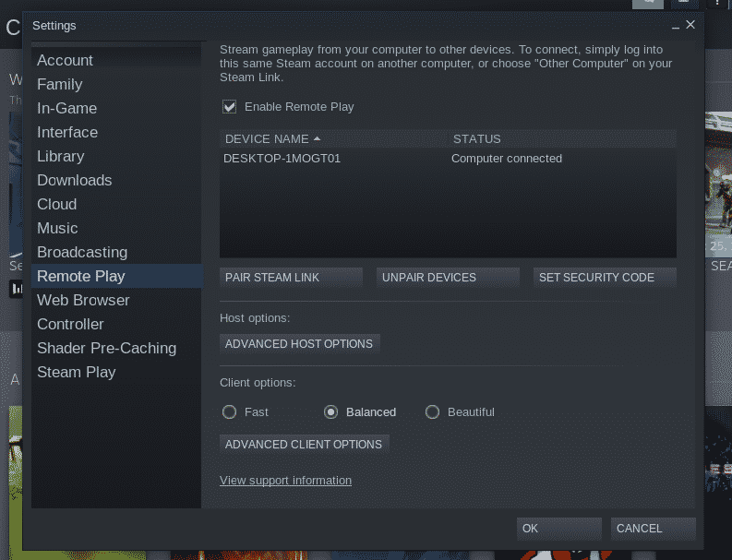The image size is (732, 560).
Task: Select the DESKTOP-1MOGT01 device row
Action: click(x=448, y=159)
